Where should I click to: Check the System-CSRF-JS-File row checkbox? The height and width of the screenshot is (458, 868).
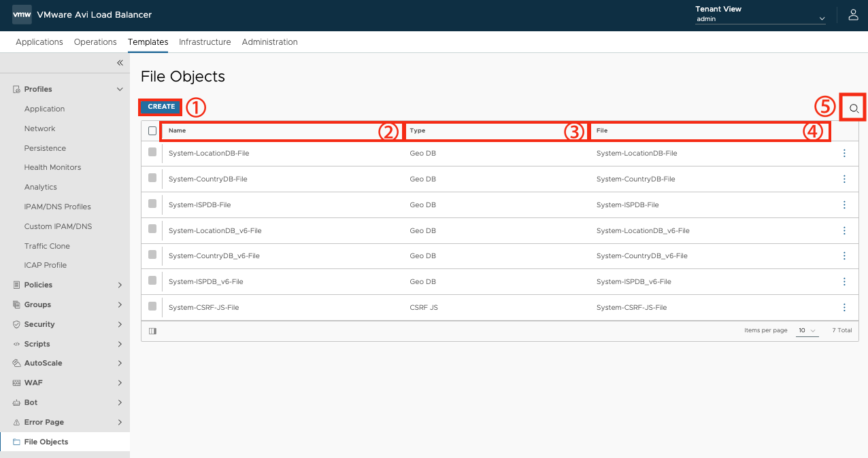coord(152,306)
